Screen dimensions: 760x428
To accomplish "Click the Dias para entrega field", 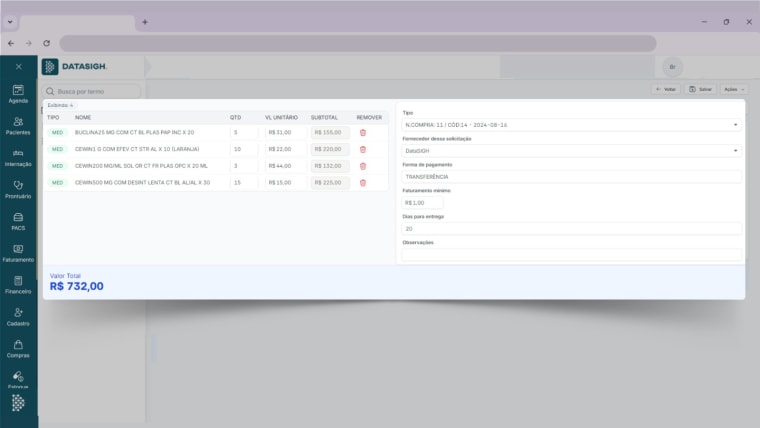I will 571,229.
